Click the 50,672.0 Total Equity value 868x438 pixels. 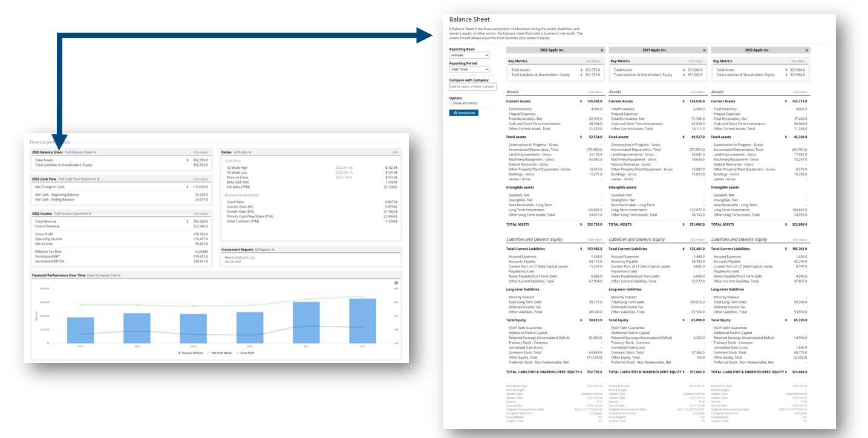tap(595, 320)
